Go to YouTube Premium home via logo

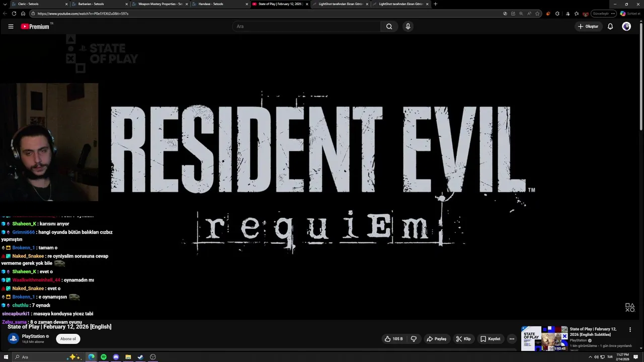coord(35,27)
